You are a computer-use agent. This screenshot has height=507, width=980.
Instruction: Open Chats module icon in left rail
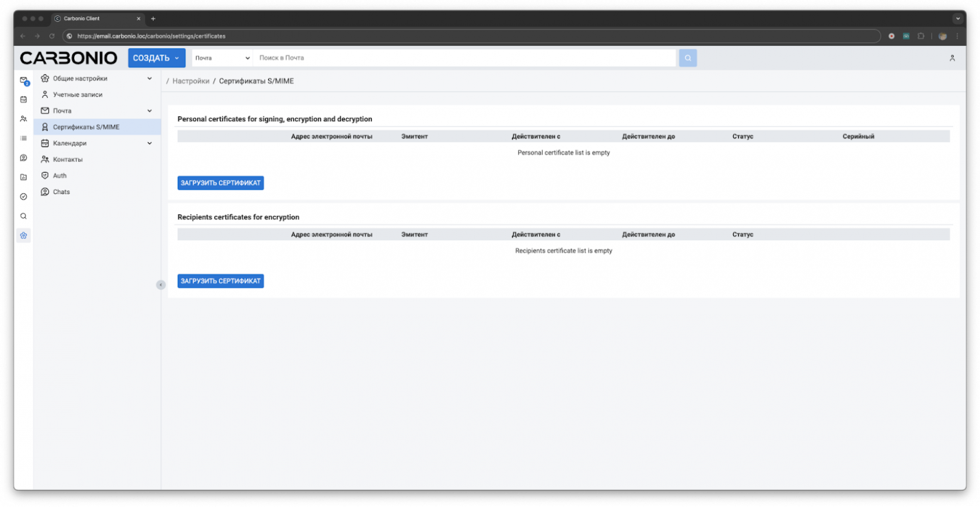pyautogui.click(x=23, y=158)
